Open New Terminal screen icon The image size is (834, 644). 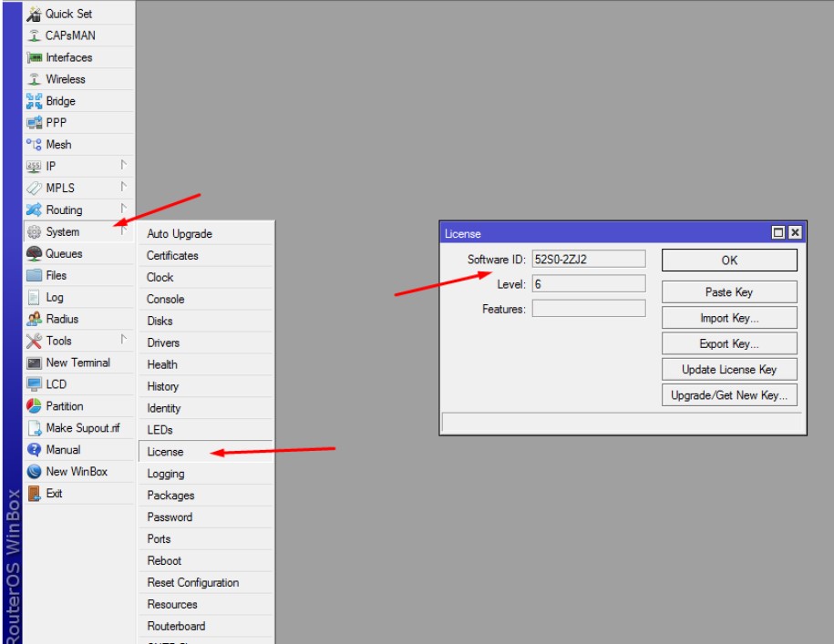[34, 363]
